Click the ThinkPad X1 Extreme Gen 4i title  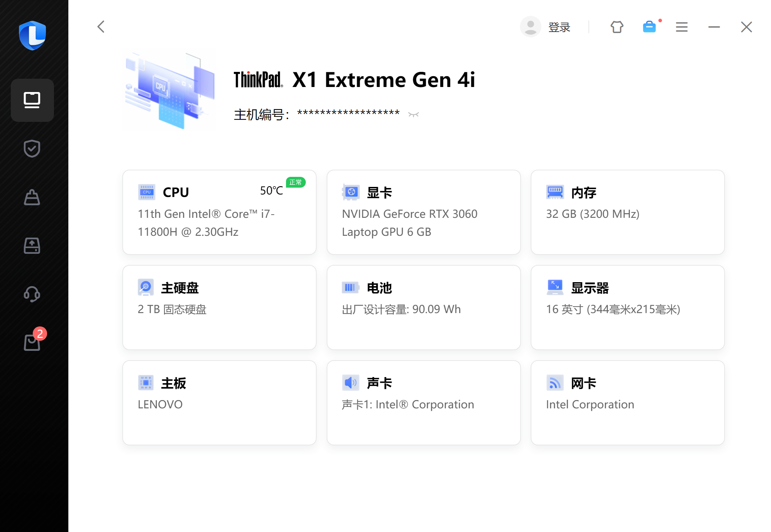tap(354, 80)
